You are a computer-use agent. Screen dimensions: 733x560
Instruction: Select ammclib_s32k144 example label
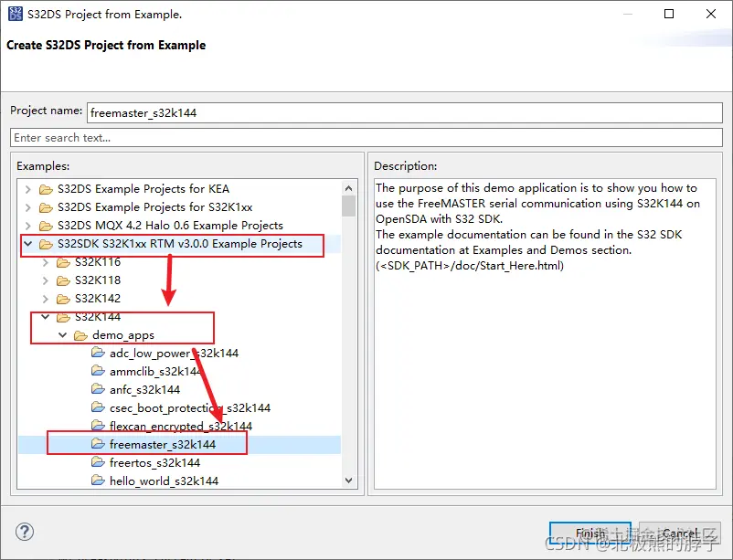pos(155,371)
